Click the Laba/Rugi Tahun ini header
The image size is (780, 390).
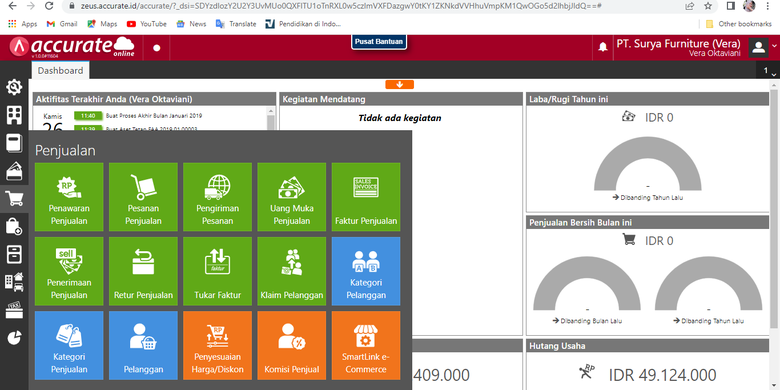click(648, 99)
